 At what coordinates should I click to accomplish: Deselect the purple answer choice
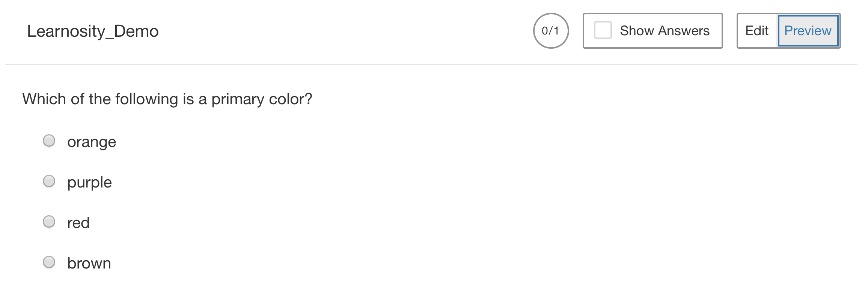click(x=49, y=181)
